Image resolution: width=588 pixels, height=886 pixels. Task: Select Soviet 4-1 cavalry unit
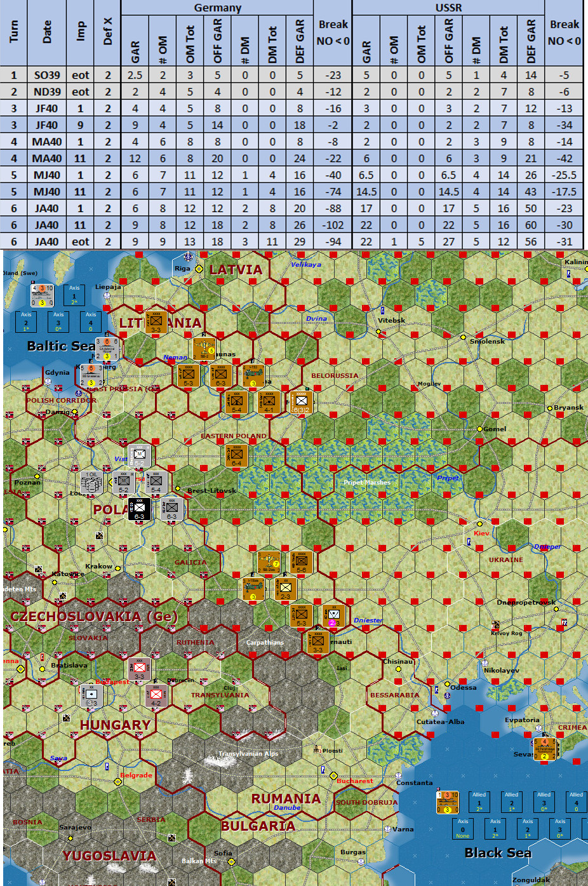(269, 402)
